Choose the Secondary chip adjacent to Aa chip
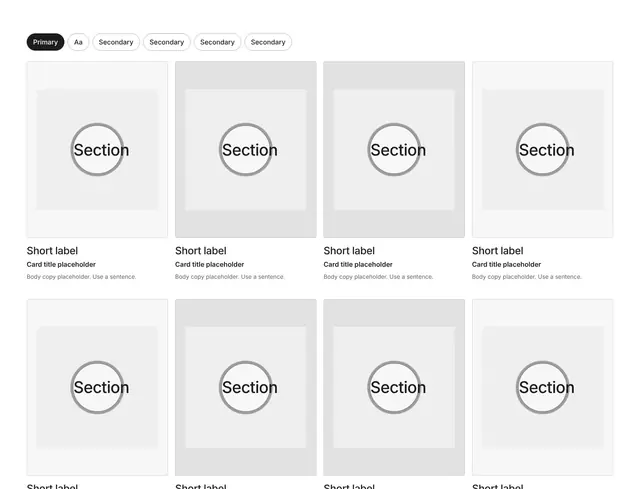This screenshot has height=489, width=640. coord(116,42)
